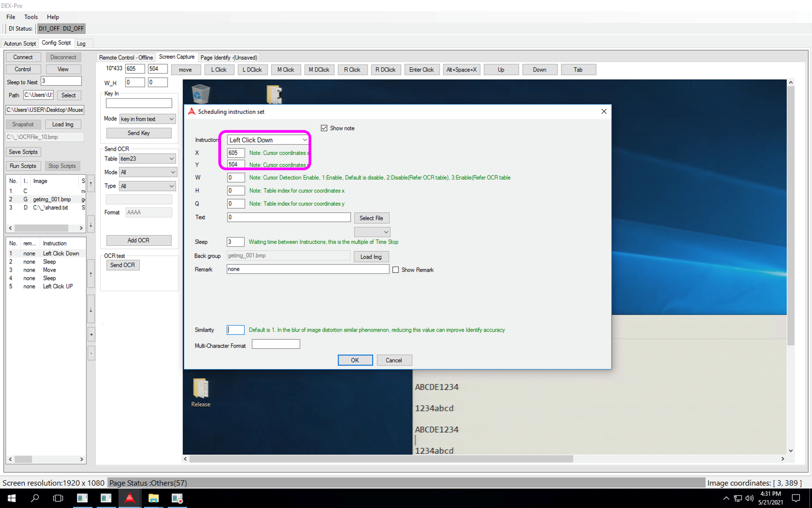The image size is (812, 508).
Task: Click the Select File button
Action: coord(371,218)
